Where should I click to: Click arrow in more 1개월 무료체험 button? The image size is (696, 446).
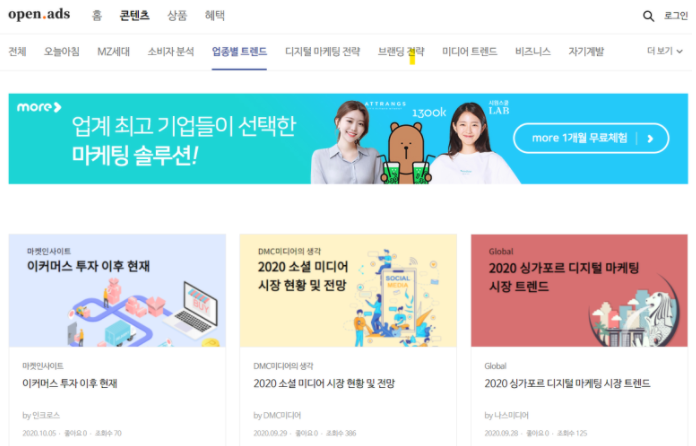coord(650,139)
